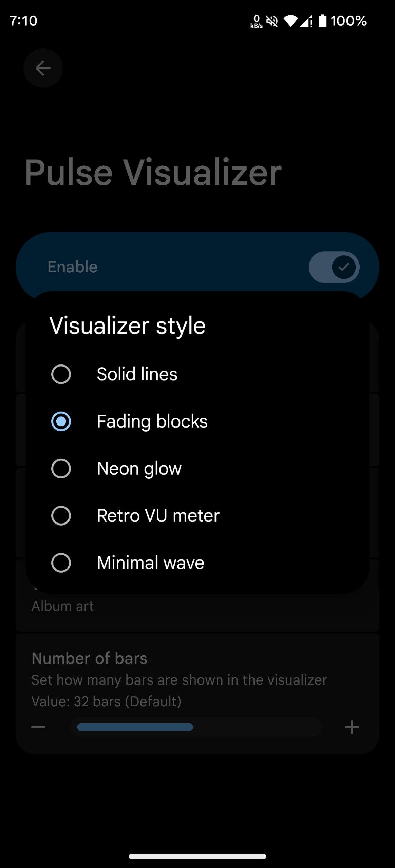The width and height of the screenshot is (395, 868).
Task: Tap the Minimal wave option label
Action: tap(151, 563)
